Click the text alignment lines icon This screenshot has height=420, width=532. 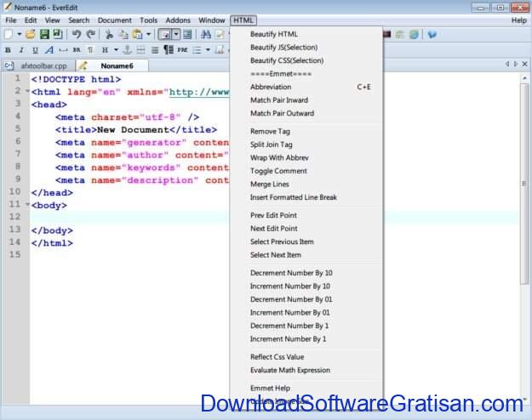click(155, 50)
